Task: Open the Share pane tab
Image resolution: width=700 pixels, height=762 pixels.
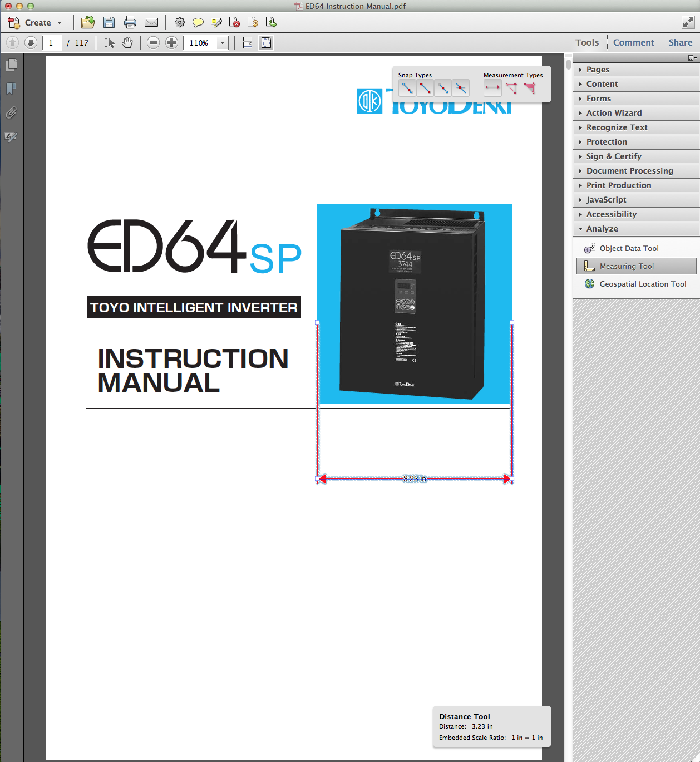Action: [x=681, y=43]
